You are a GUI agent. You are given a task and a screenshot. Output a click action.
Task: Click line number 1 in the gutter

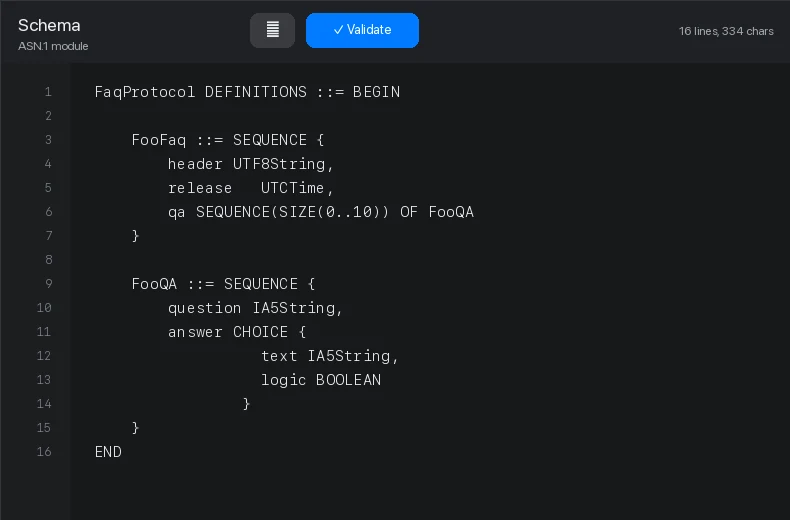click(48, 92)
